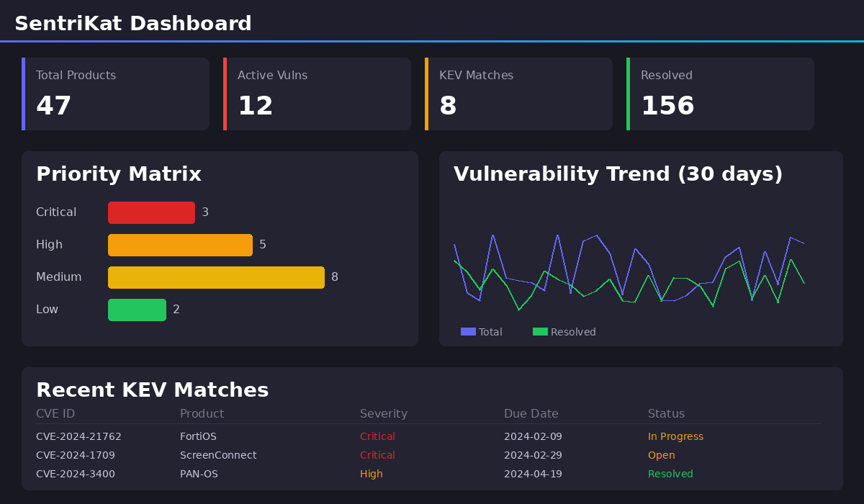Open the Active Vulns card
Image resolution: width=864 pixels, height=504 pixels.
click(x=317, y=94)
